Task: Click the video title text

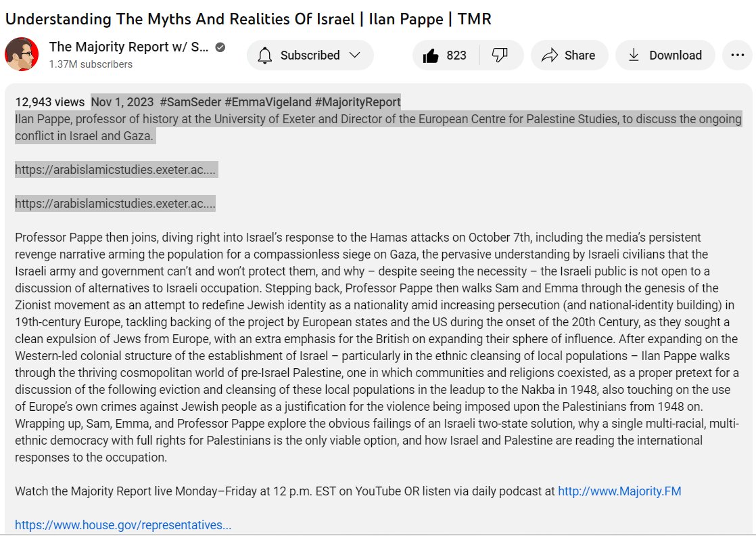Action: tap(248, 20)
